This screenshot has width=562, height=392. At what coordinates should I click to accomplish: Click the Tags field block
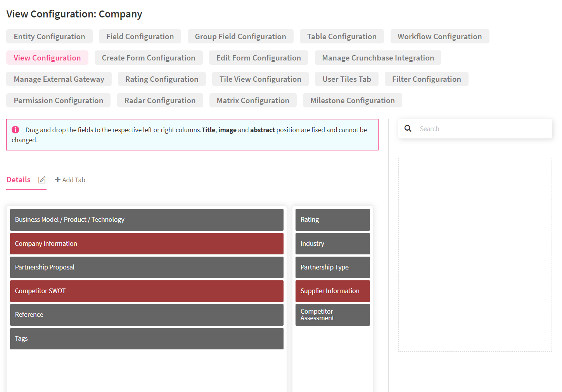[147, 338]
